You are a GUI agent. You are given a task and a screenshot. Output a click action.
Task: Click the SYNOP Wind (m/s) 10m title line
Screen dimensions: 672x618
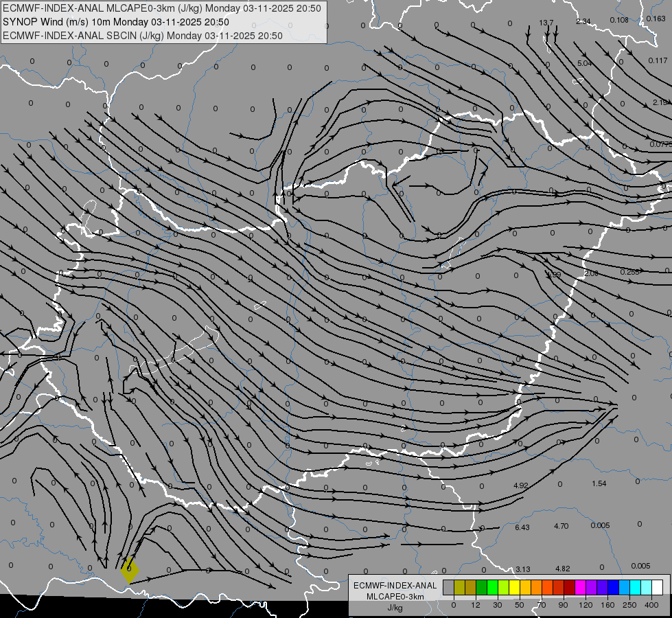pyautogui.click(x=116, y=22)
